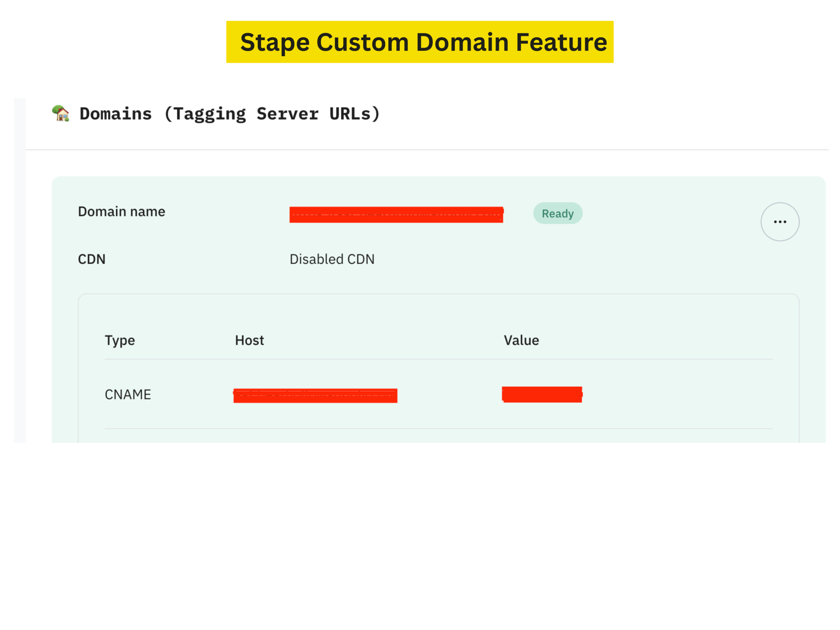
Task: Open the three-dot domain options menu
Action: click(x=780, y=222)
